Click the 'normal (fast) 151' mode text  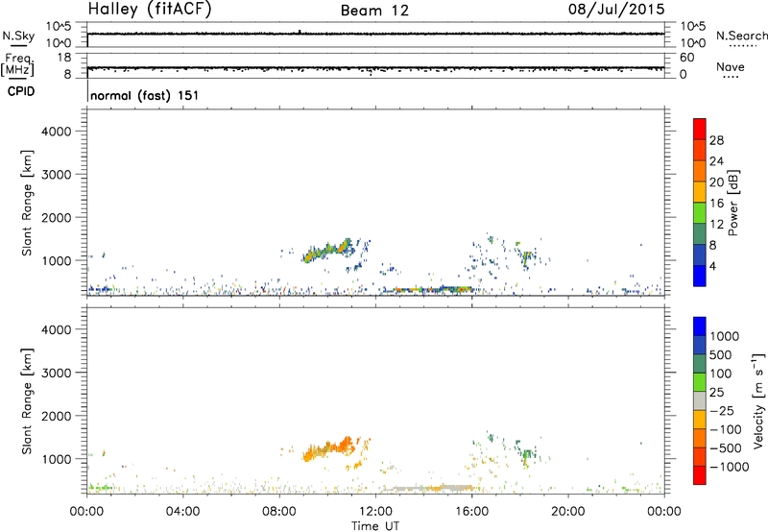coord(145,95)
